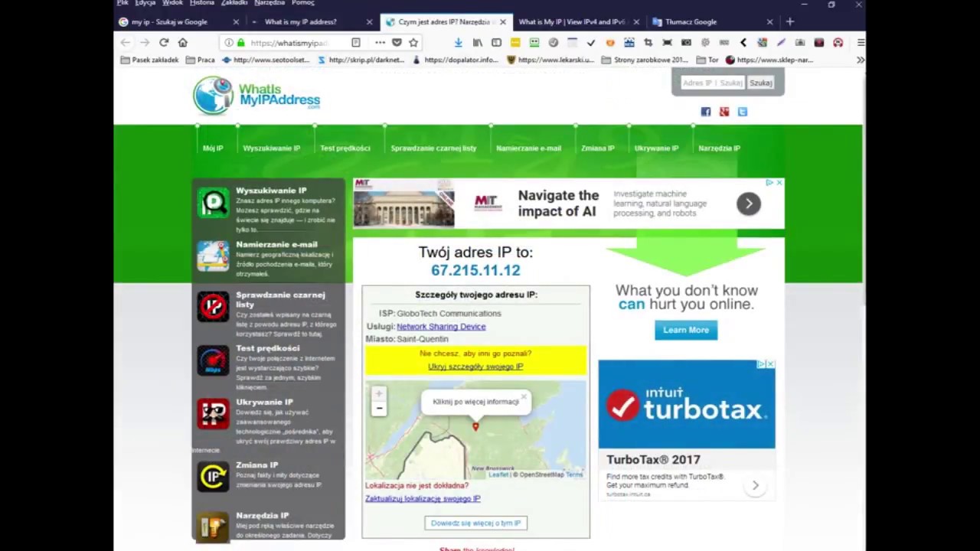Select Sprawdzanie czarnej listy in navigation

pos(433,148)
